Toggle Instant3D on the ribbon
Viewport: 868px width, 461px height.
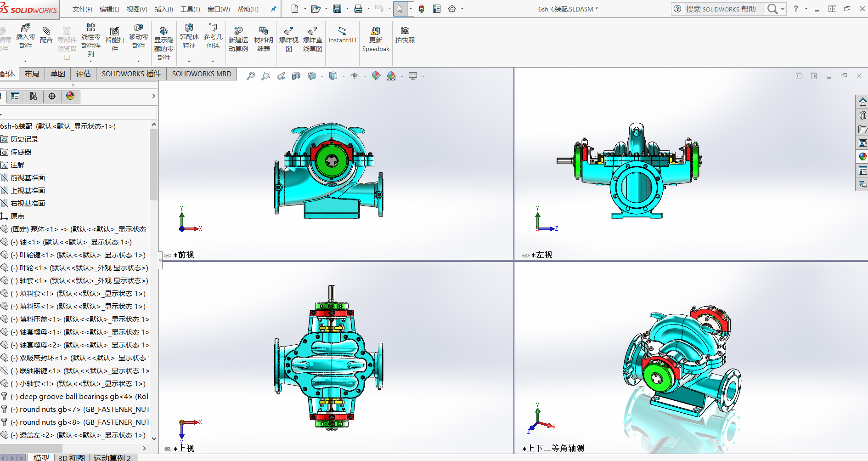(x=343, y=35)
